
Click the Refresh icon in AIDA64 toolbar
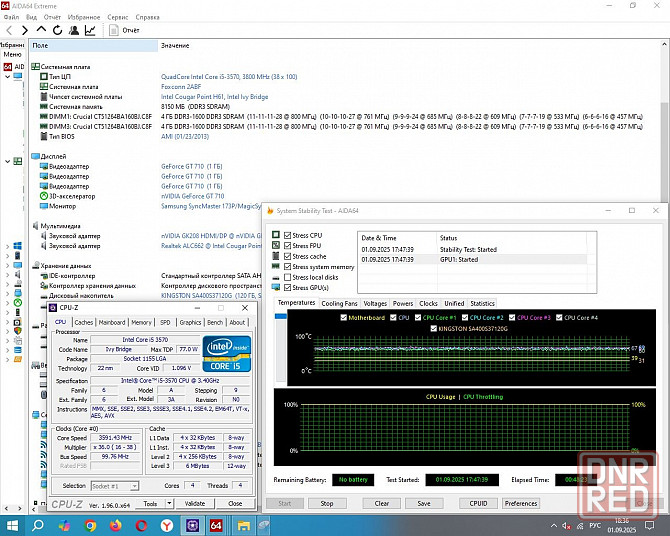tap(58, 31)
